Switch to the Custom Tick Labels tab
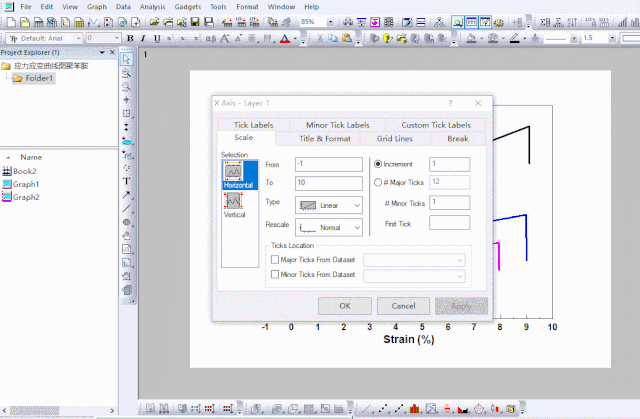Screen dimensions: 640x419 (436, 125)
